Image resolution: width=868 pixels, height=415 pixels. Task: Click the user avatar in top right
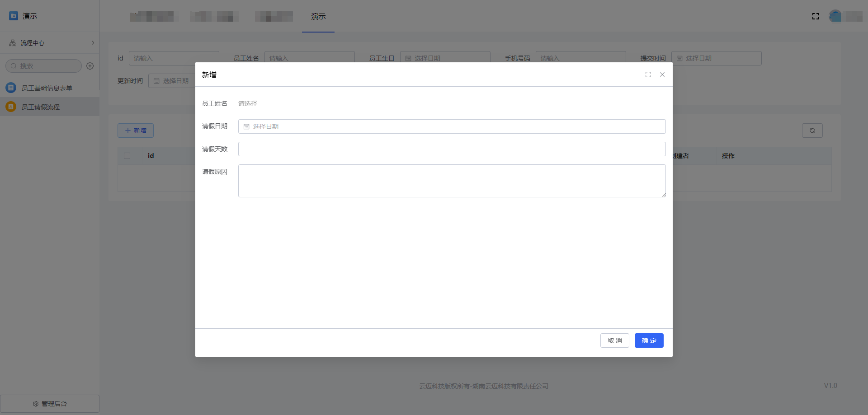tap(835, 16)
